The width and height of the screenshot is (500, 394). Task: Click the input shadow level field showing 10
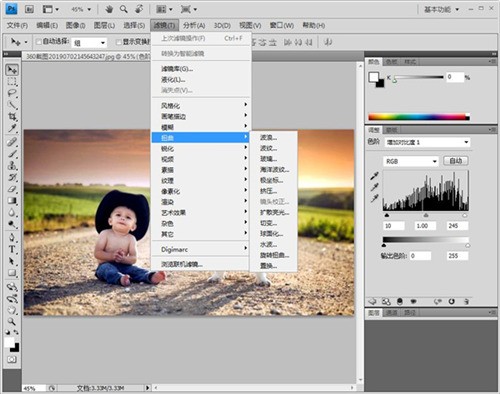(x=394, y=226)
